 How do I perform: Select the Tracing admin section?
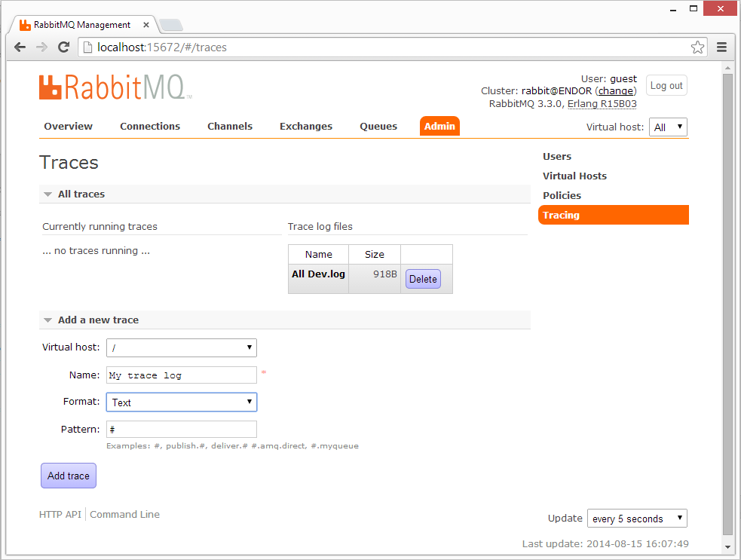point(614,215)
